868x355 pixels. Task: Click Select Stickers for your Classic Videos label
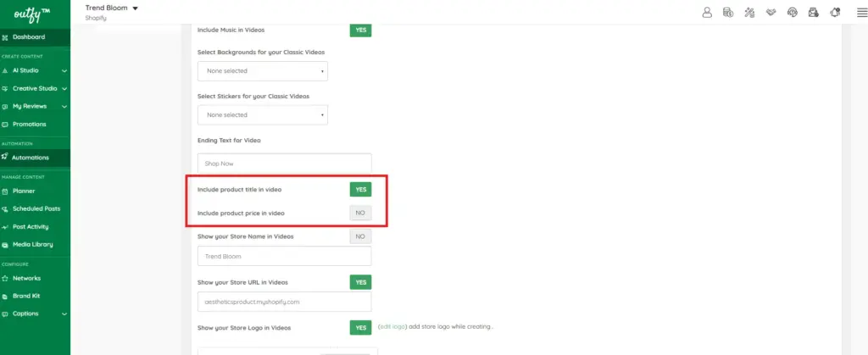click(x=253, y=97)
